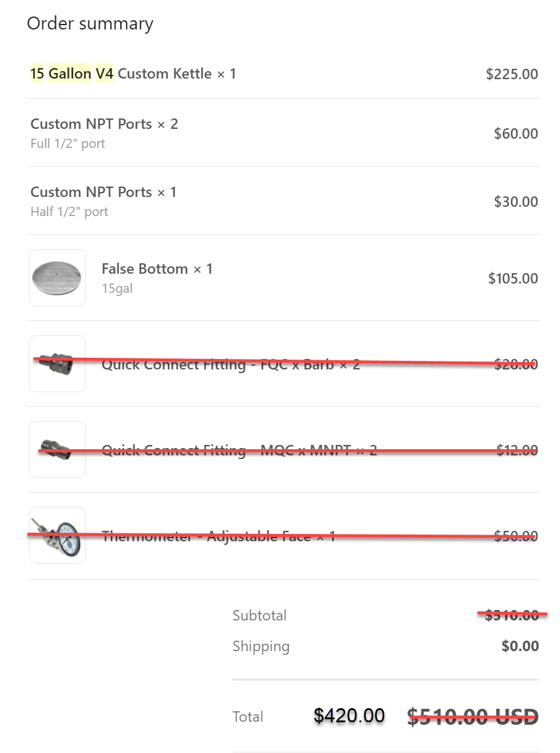This screenshot has height=753, width=560.
Task: Click the $420.00 revised total
Action: click(349, 716)
